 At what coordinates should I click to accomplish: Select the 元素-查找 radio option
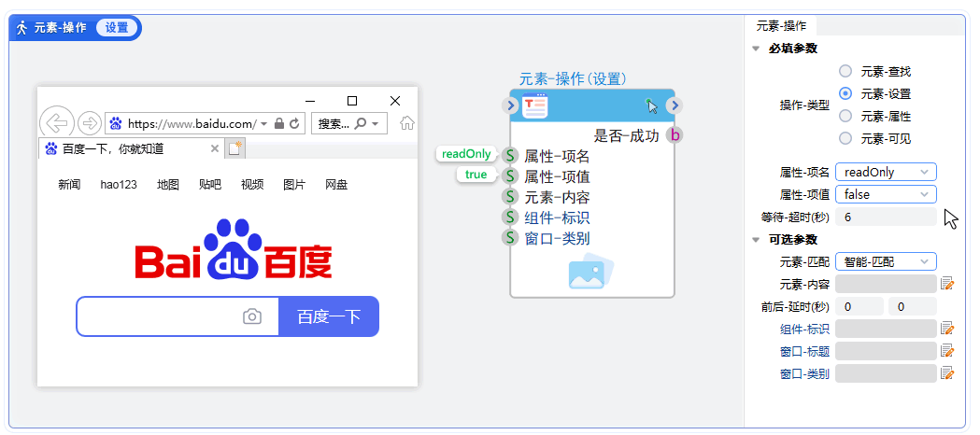point(845,71)
